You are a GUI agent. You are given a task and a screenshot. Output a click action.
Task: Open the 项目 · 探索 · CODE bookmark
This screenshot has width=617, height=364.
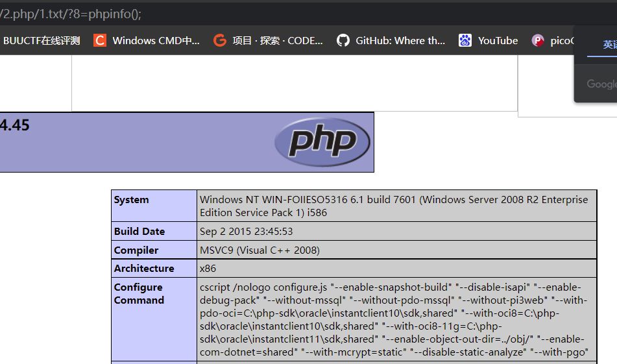coord(278,41)
